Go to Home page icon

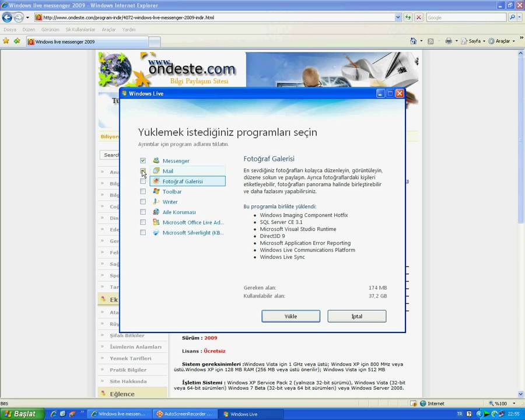413,41
